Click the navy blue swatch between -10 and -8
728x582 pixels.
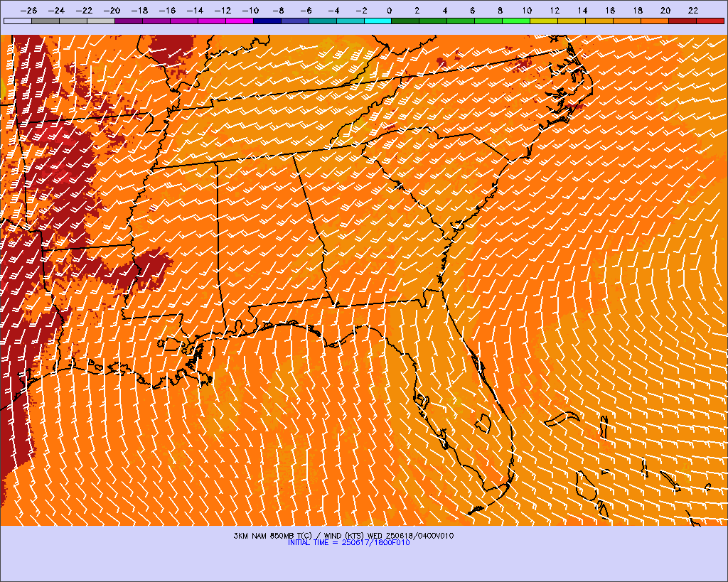(267, 21)
